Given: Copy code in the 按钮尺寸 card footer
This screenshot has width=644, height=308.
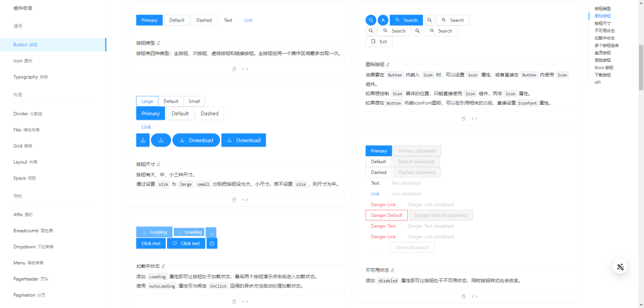Looking at the screenshot, I should coord(234,200).
